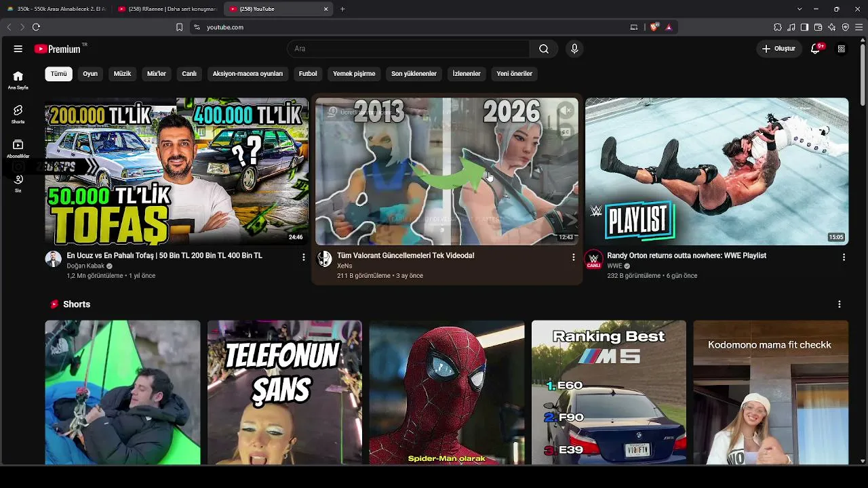The image size is (868, 488).
Task: Select the Mix'ler filter chip
Action: [157, 74]
